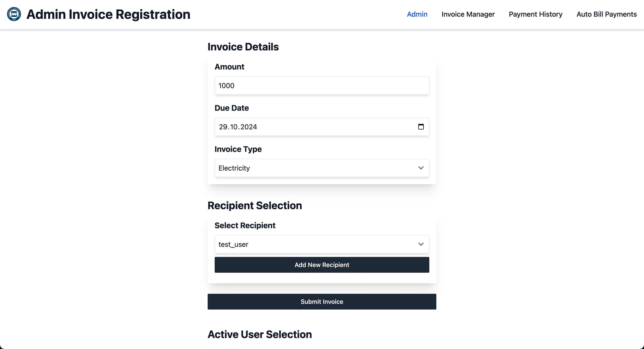644x349 pixels.
Task: Click the calendar picker icon for Due Date
Action: (x=421, y=126)
